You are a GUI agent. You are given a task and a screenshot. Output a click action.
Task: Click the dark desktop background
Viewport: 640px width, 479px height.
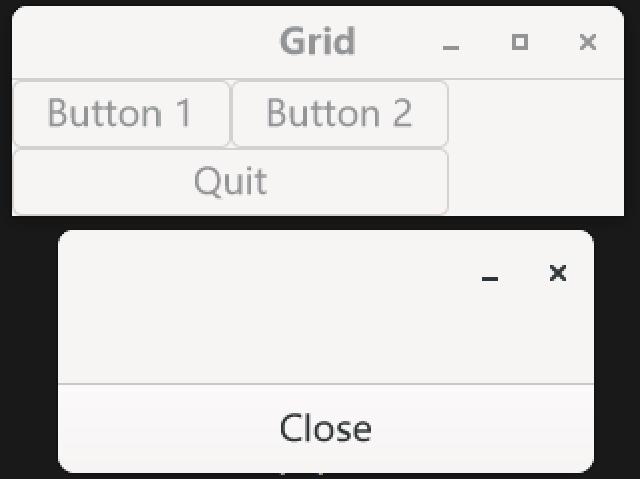28,350
